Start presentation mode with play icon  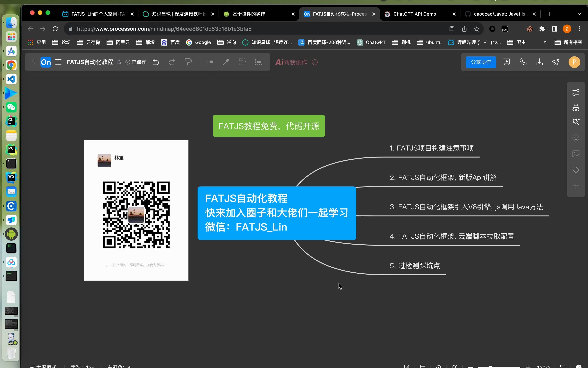[x=507, y=62]
